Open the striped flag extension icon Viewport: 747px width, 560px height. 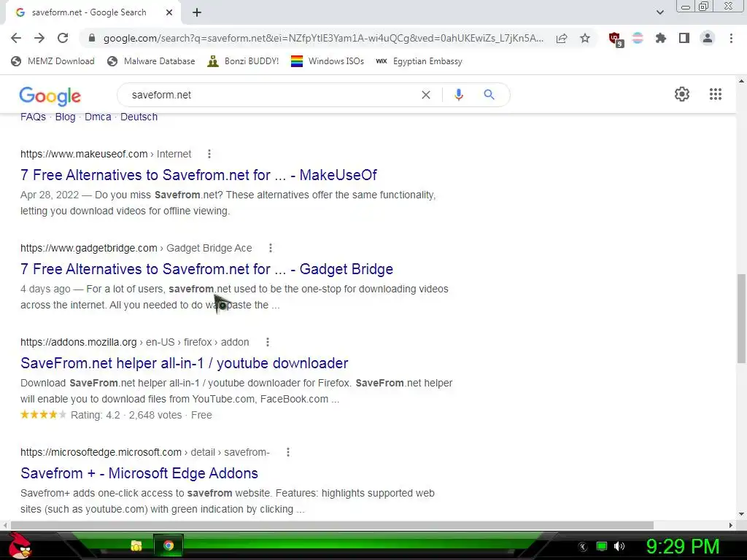coord(638,38)
